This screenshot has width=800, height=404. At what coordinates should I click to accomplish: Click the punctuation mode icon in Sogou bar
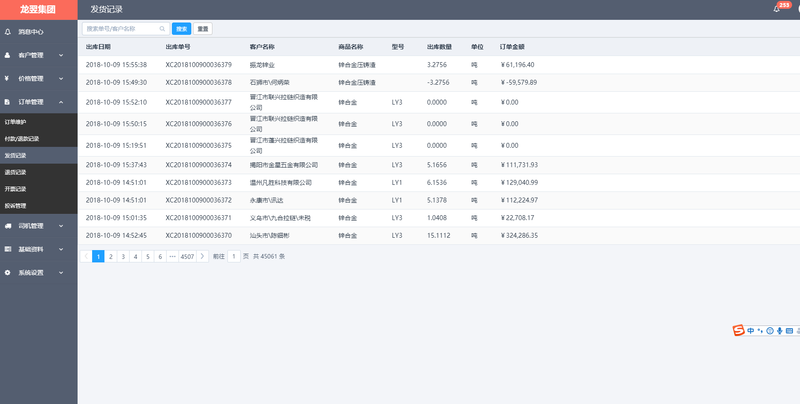pyautogui.click(x=760, y=331)
